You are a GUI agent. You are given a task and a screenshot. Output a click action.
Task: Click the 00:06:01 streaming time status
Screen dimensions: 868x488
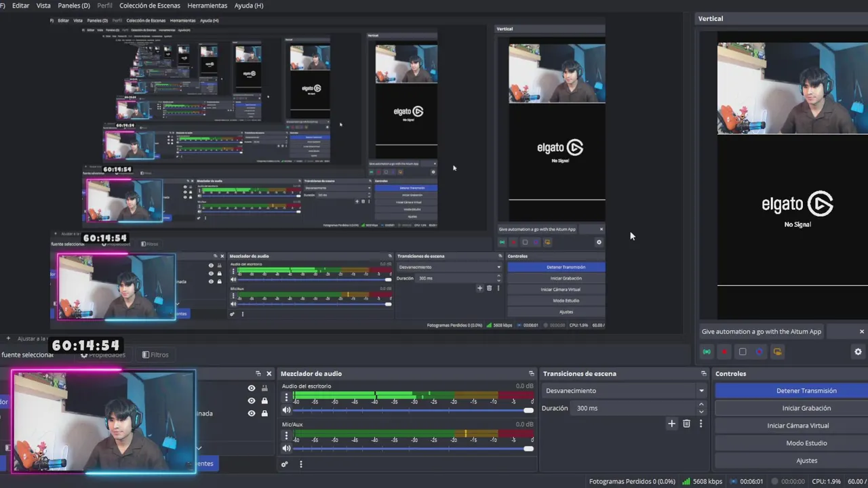pos(747,481)
